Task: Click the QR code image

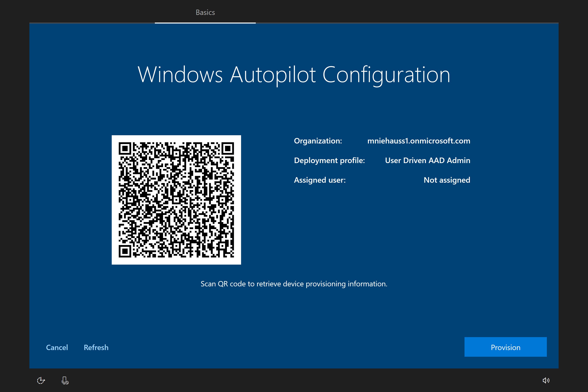Action: tap(176, 200)
